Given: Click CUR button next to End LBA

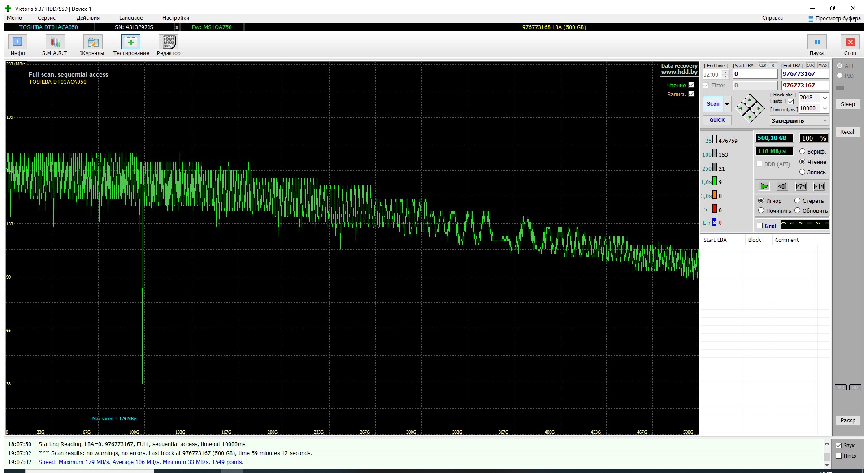Looking at the screenshot, I should click(810, 65).
